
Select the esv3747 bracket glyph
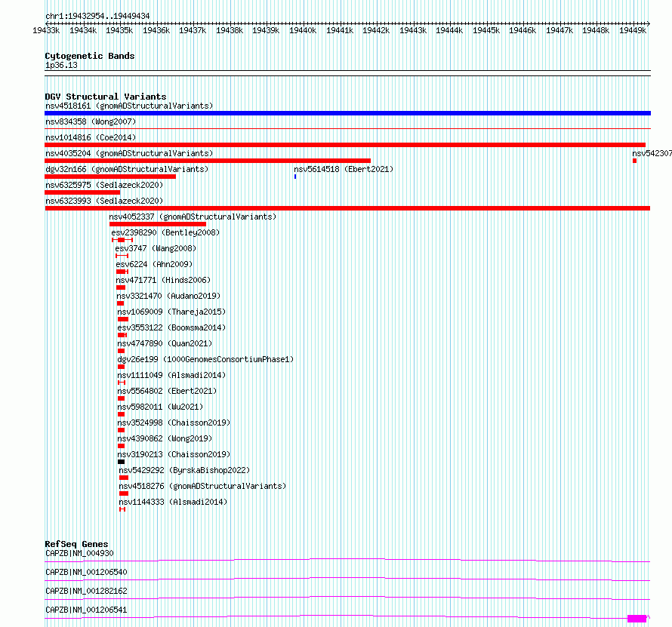[x=122, y=256]
